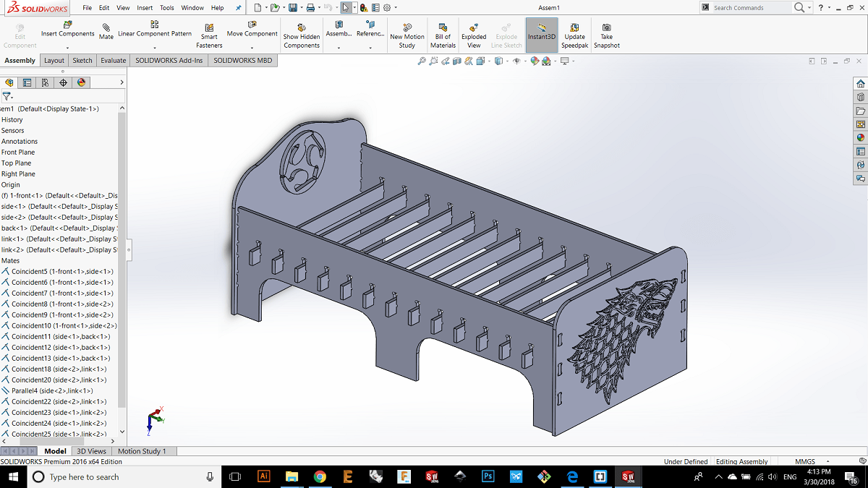Click the Save icon

(x=293, y=7)
